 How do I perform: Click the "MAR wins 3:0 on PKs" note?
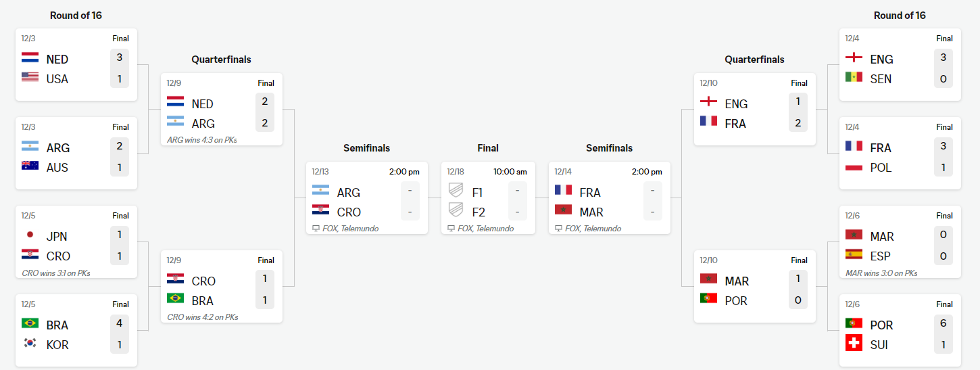coord(881,273)
